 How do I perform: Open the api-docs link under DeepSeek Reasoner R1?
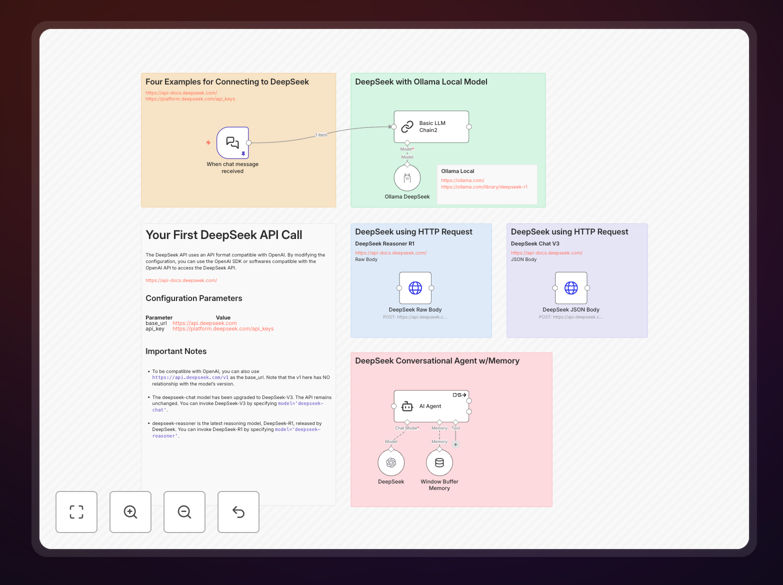(391, 253)
